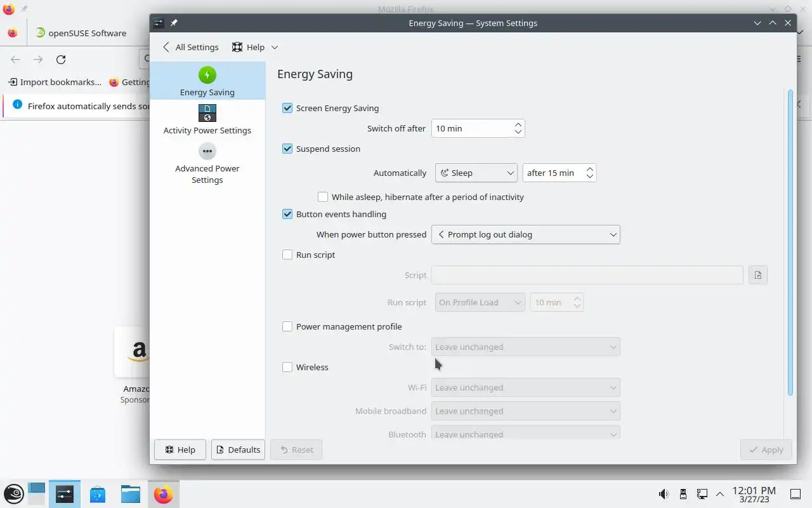Toggle Screen Energy Saving checkbox
Image resolution: width=812 pixels, height=508 pixels.
pyautogui.click(x=287, y=108)
